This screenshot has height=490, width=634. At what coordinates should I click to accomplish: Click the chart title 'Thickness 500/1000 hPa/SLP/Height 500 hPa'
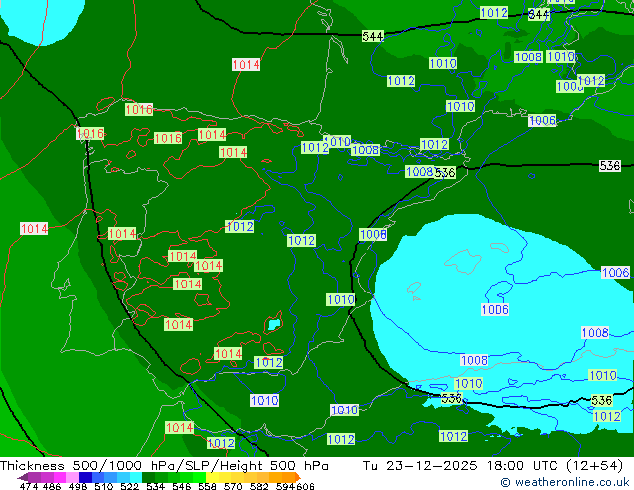tap(164, 466)
